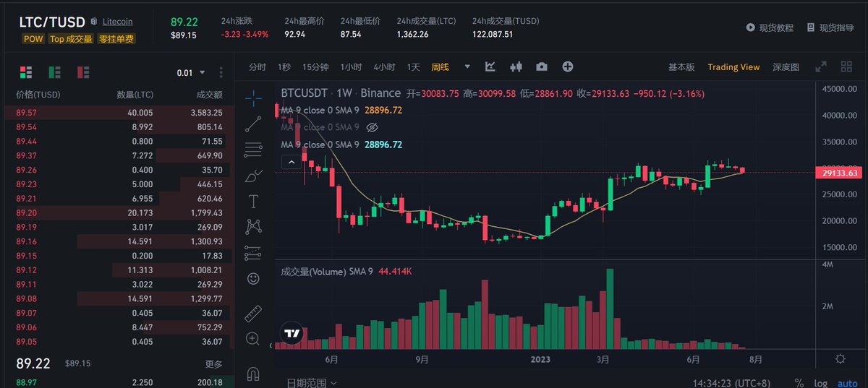Image resolution: width=868 pixels, height=388 pixels.
Task: Expand the chart to fullscreen
Action: tap(820, 66)
